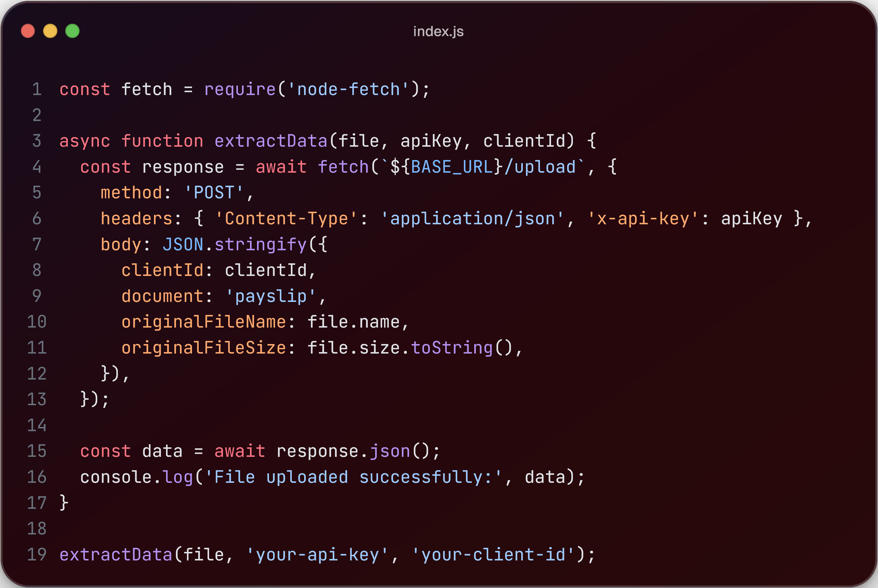This screenshot has height=588, width=878.
Task: Place cursor on BASE_URL in the fetch call
Action: pos(452,167)
